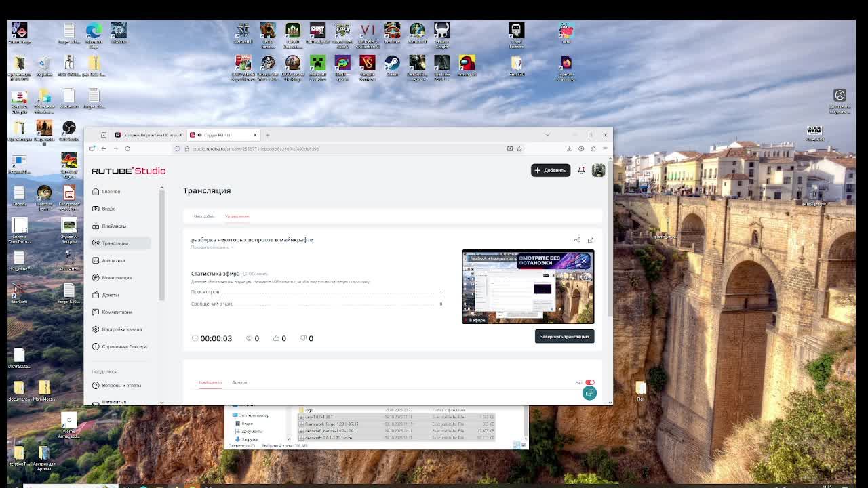Select Загрузки in the Explorer navigation pane
The image size is (868, 488).
[250, 439]
